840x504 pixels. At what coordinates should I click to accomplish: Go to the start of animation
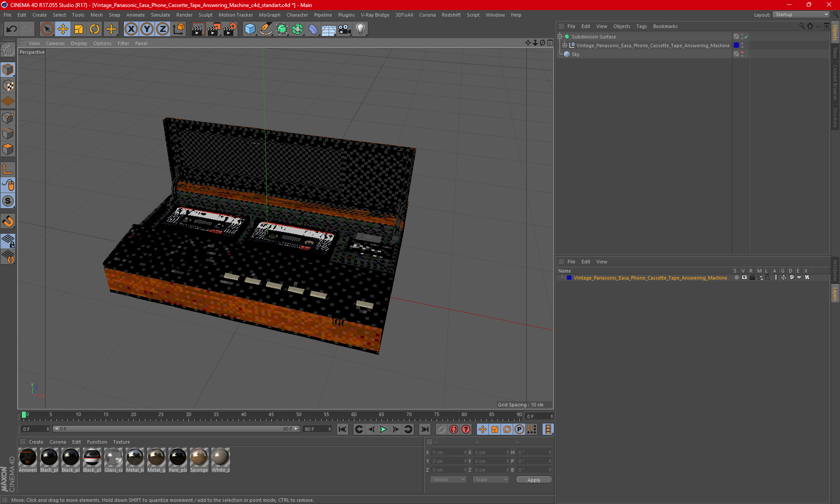click(343, 429)
